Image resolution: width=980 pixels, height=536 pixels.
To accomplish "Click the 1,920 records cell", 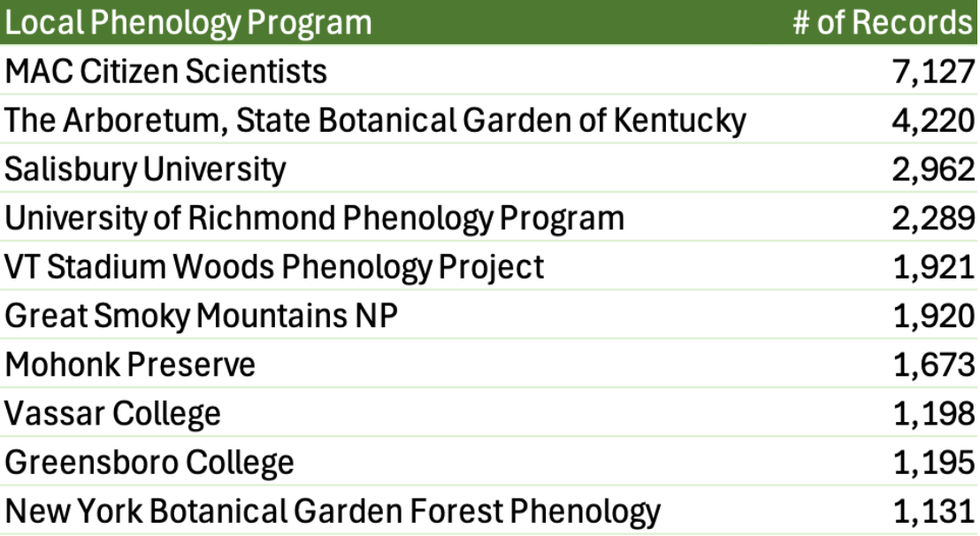I will [x=932, y=316].
